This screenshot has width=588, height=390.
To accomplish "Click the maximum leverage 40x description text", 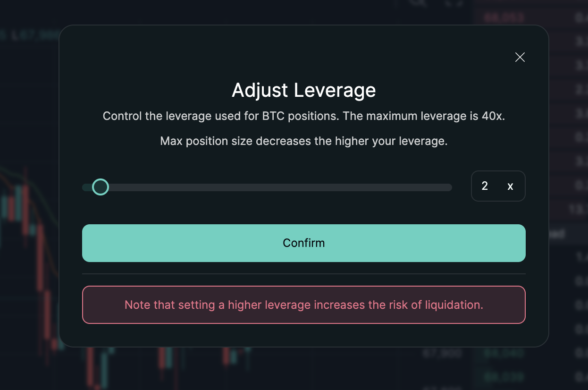I will (x=303, y=116).
